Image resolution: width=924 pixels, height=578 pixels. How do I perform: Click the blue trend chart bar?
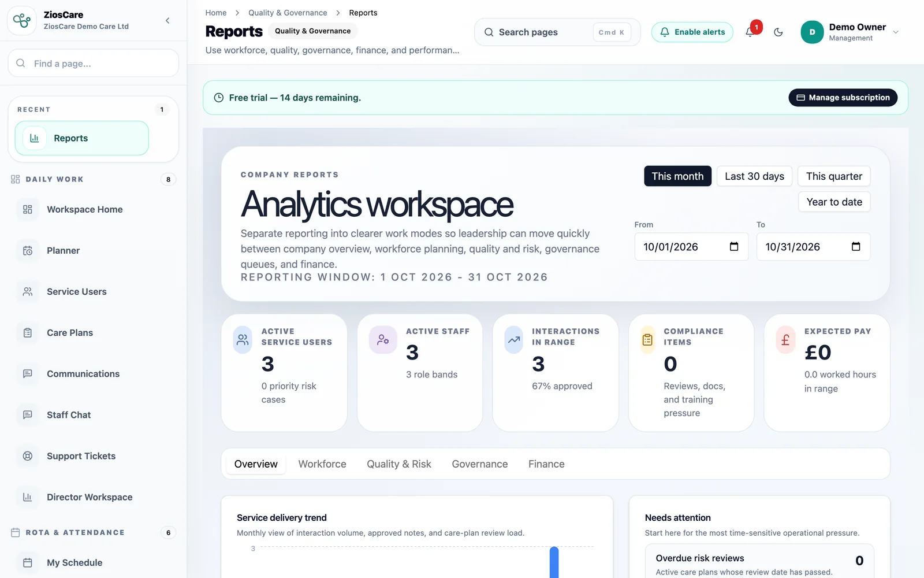click(x=554, y=562)
